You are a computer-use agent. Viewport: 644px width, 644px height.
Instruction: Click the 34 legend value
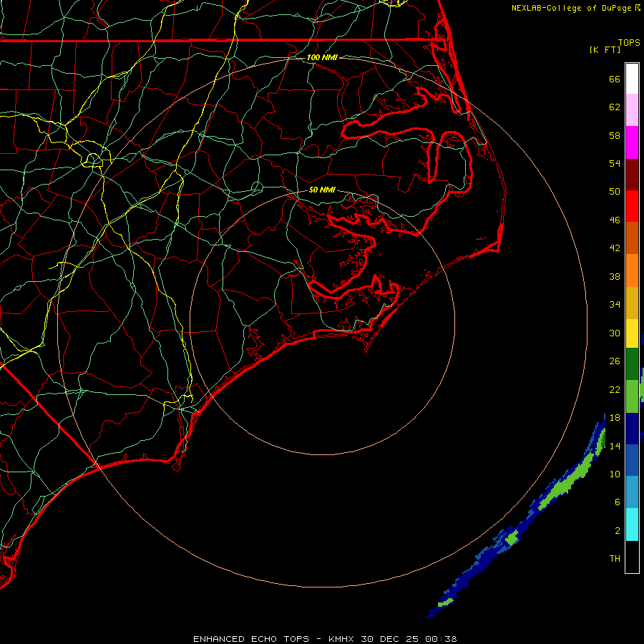pos(615,304)
